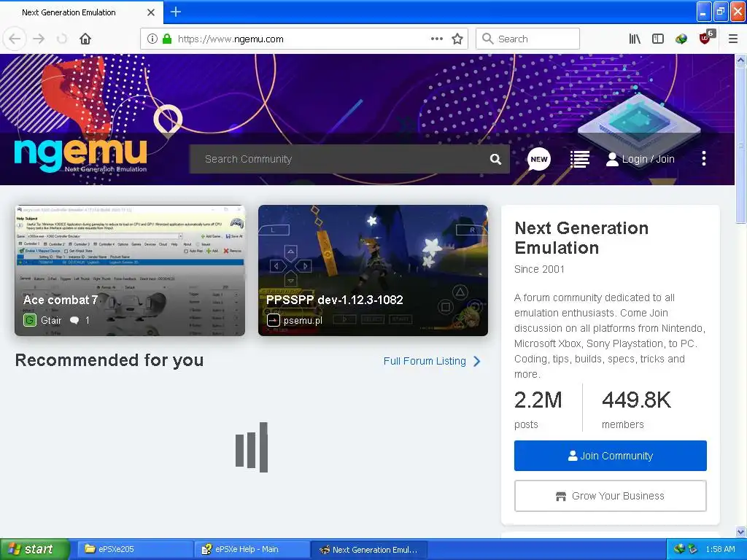
Task: Open Full Forum Listing link
Action: 425,361
